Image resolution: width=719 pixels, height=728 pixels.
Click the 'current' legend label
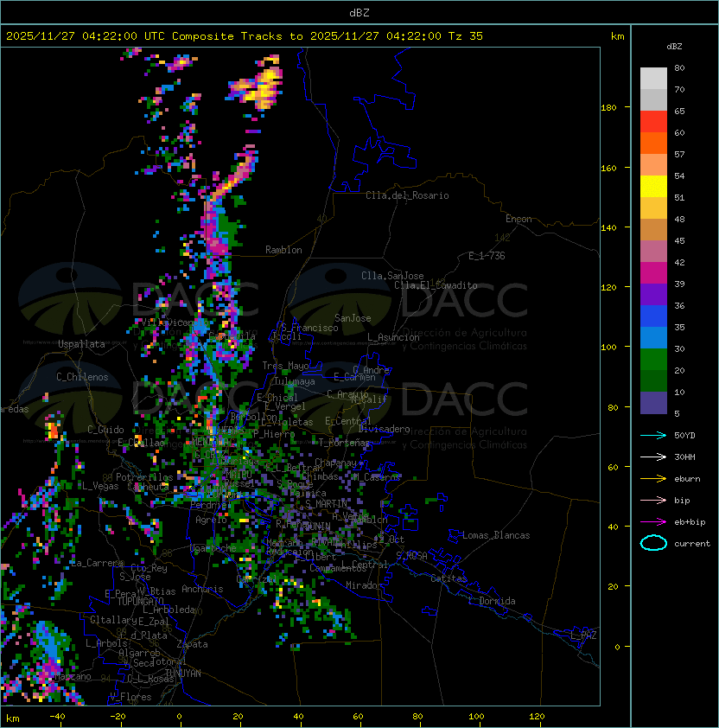(692, 544)
